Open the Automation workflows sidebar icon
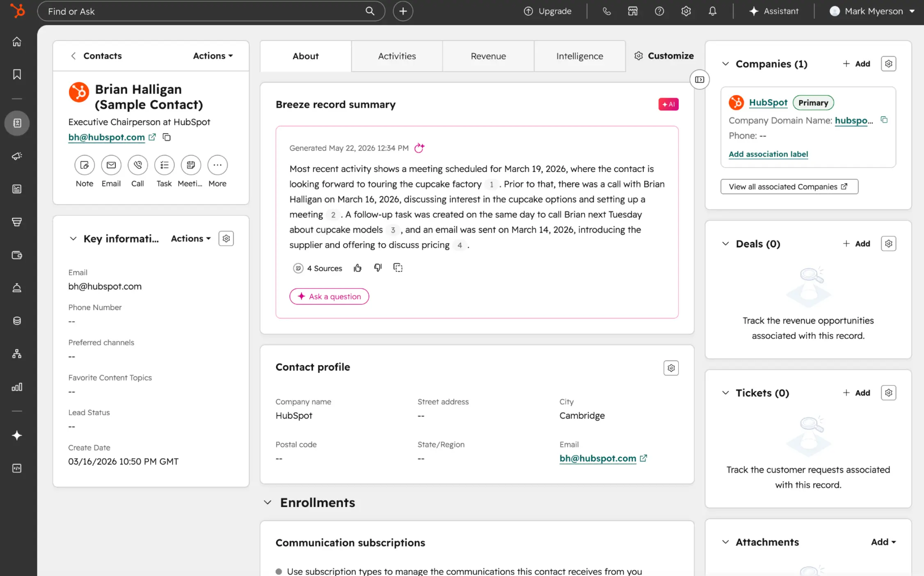This screenshot has height=576, width=924. point(17,354)
